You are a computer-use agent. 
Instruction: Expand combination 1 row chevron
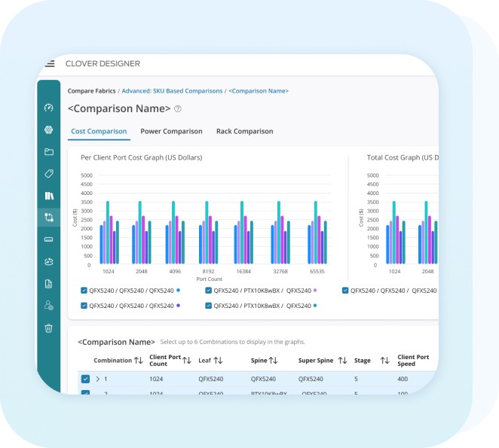tap(98, 379)
